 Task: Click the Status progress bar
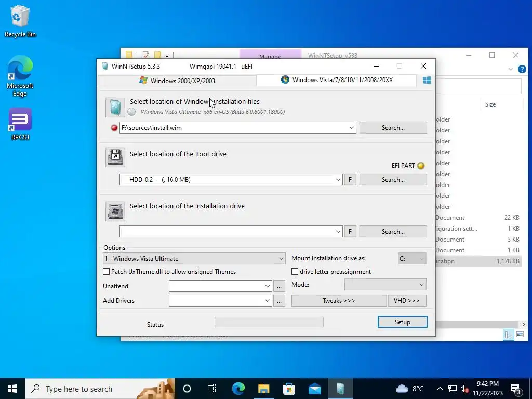point(269,322)
